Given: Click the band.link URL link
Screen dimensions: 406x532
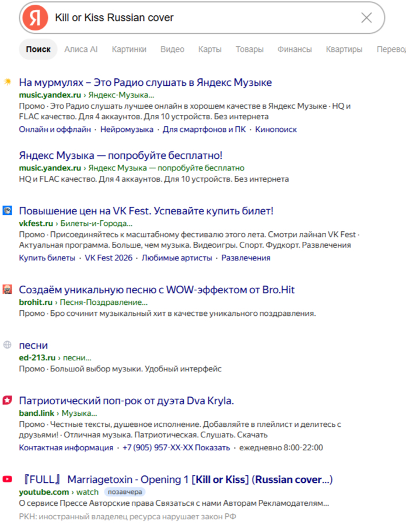Looking at the screenshot, I should click(x=37, y=413).
